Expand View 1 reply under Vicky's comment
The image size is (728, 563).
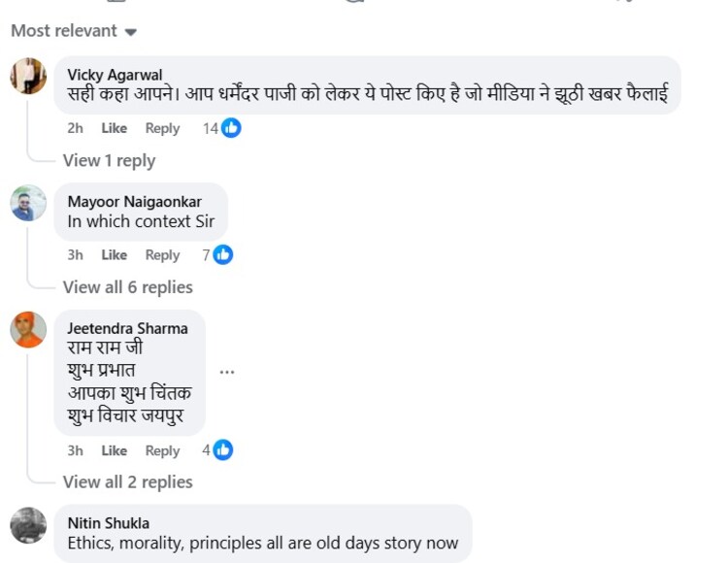pyautogui.click(x=109, y=161)
